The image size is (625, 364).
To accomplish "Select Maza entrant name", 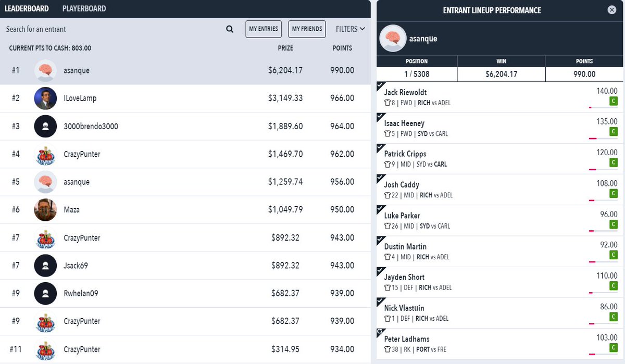I will [72, 210].
